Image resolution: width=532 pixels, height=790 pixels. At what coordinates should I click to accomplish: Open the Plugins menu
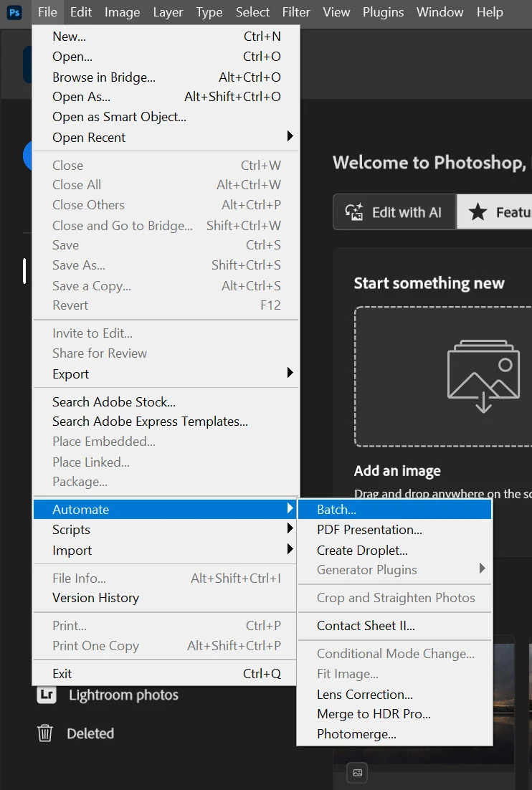tap(383, 12)
